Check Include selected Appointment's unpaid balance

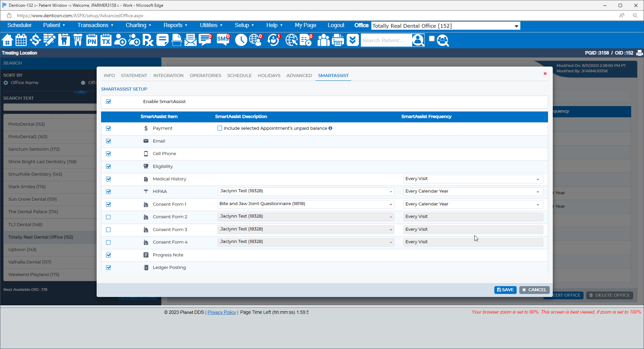coord(220,128)
